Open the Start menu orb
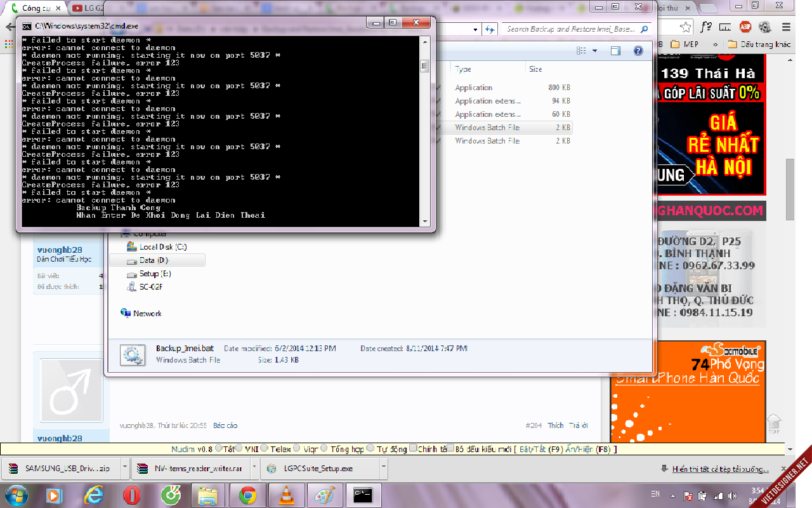This screenshot has width=812, height=508. [15, 494]
